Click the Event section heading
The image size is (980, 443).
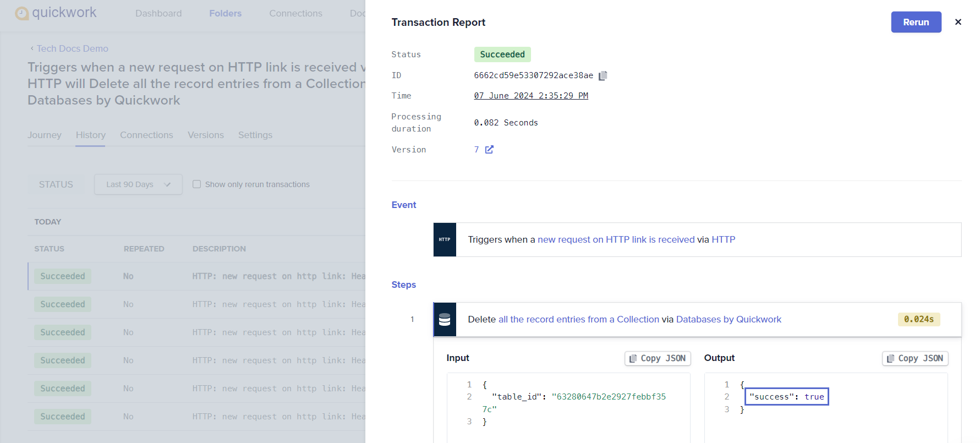pos(403,205)
